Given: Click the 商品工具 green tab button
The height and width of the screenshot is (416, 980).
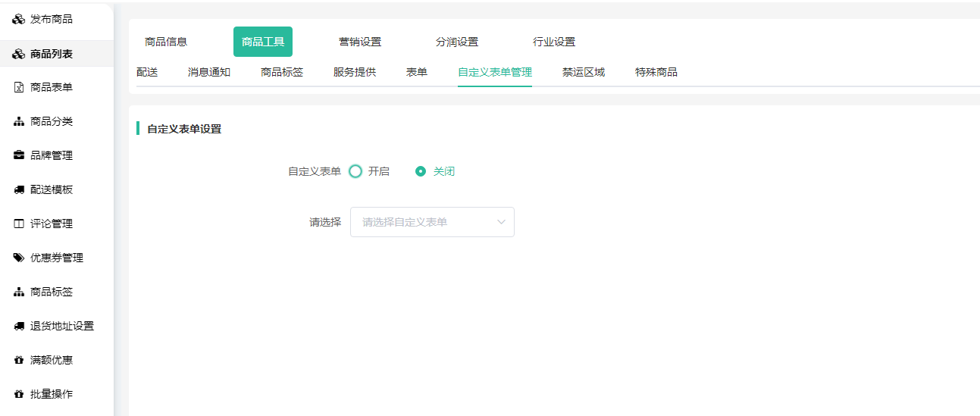Looking at the screenshot, I should click(263, 42).
